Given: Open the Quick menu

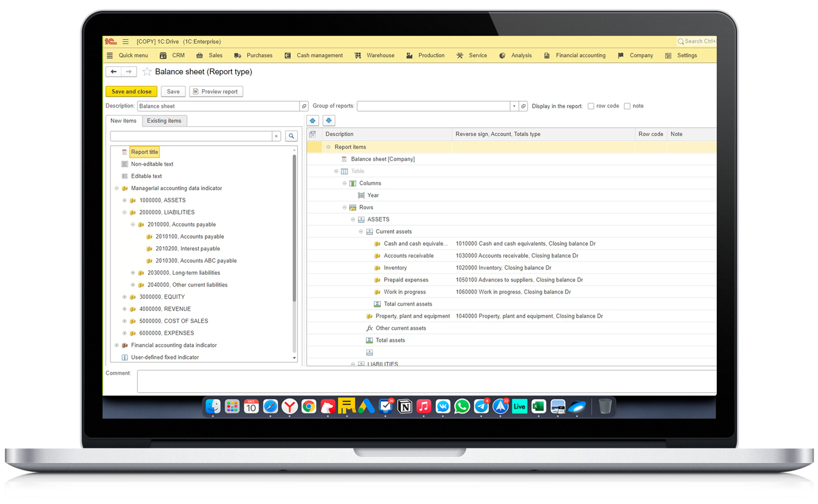Looking at the screenshot, I should pyautogui.click(x=127, y=55).
